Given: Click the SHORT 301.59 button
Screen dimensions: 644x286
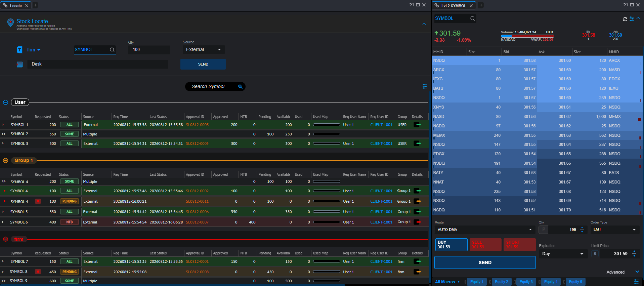Looking at the screenshot, I should (519, 245).
